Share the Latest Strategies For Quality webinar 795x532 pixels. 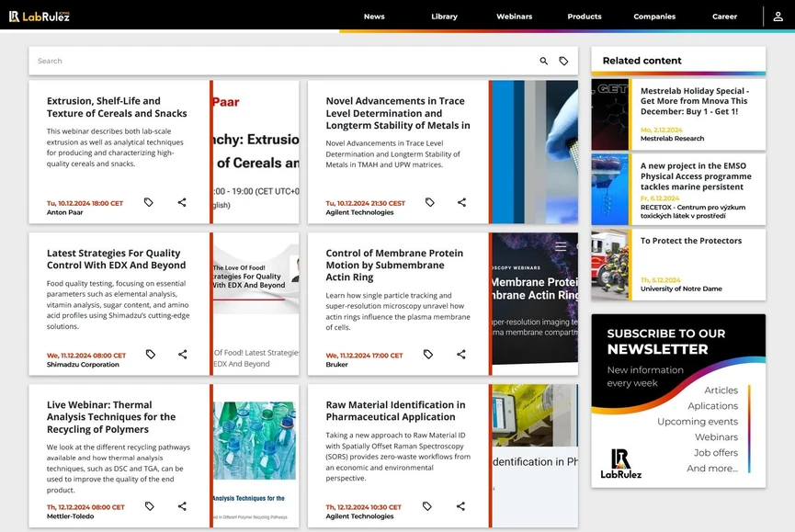tap(183, 354)
